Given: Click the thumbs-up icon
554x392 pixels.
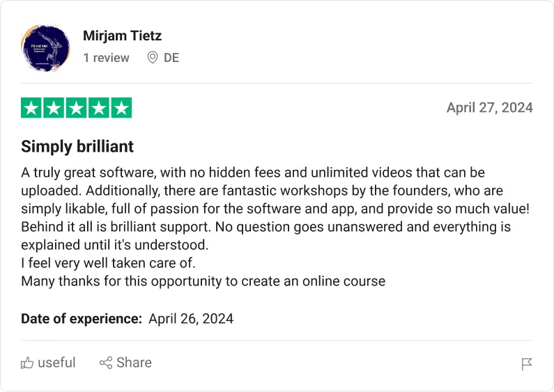Looking at the screenshot, I should click(27, 363).
